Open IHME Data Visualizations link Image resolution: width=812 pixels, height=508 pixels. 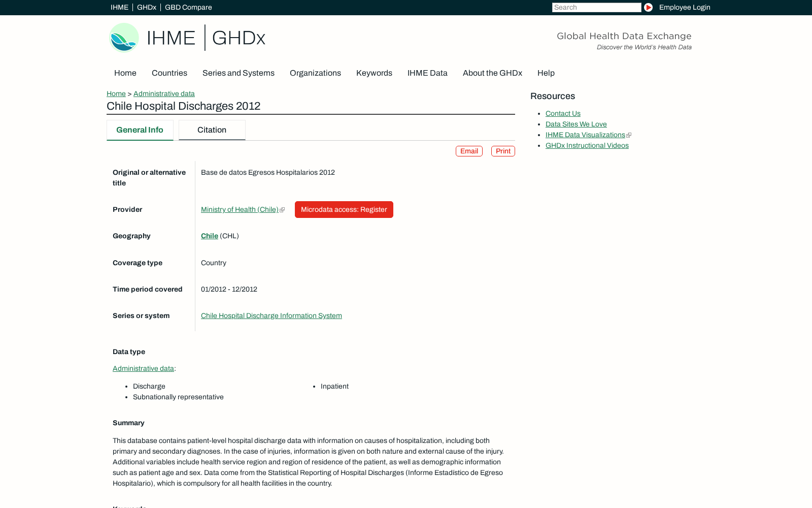[x=585, y=135]
